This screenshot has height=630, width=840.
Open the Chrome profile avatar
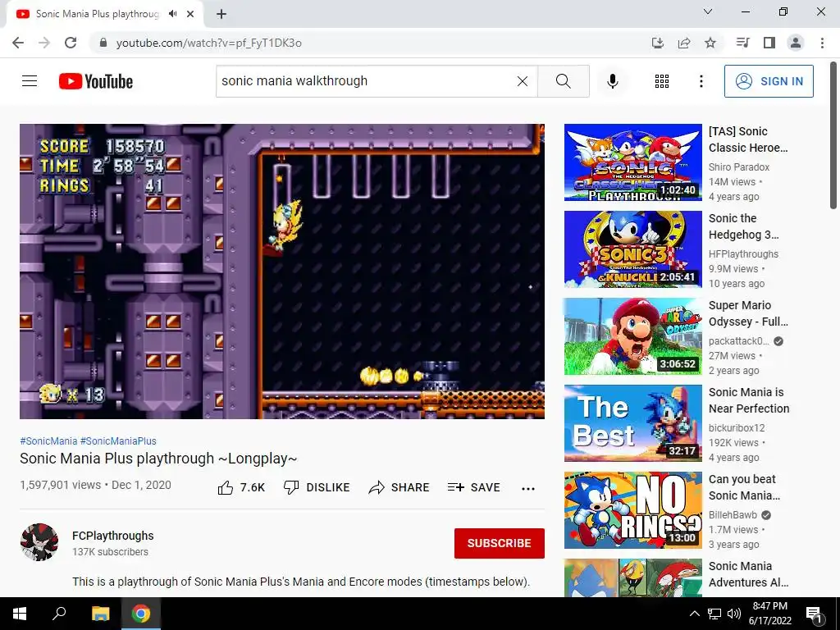(x=796, y=43)
